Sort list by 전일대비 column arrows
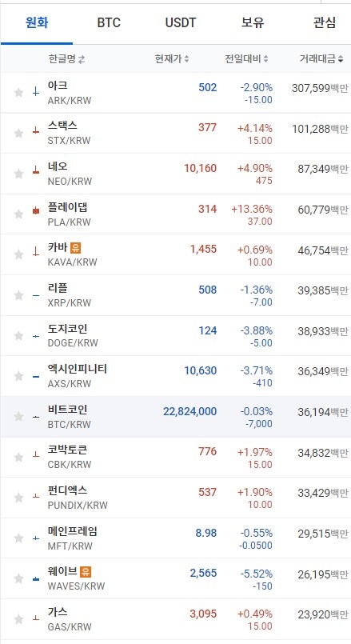 265,59
